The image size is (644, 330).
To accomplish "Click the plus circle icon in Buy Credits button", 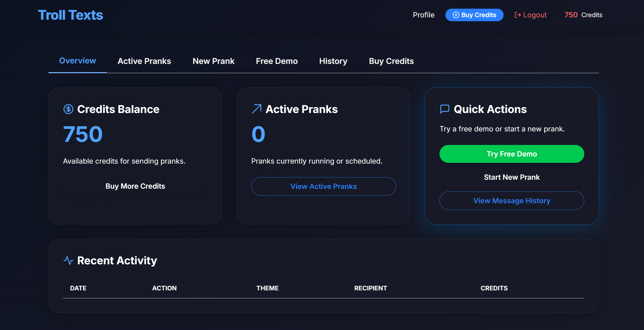I will point(456,15).
